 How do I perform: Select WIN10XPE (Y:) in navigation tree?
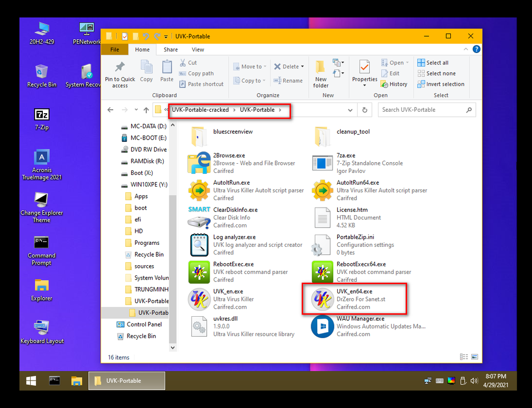144,185
